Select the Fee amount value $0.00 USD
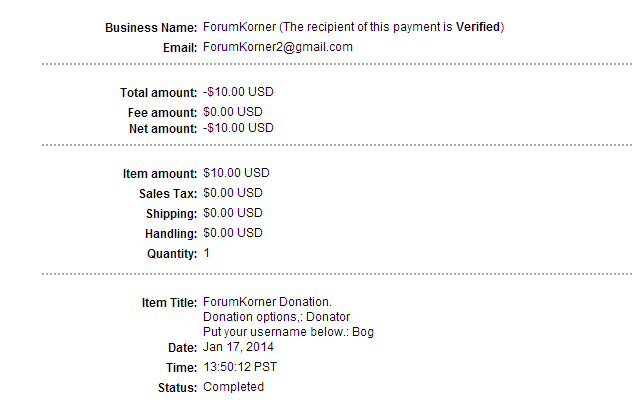634x405 pixels. click(232, 112)
